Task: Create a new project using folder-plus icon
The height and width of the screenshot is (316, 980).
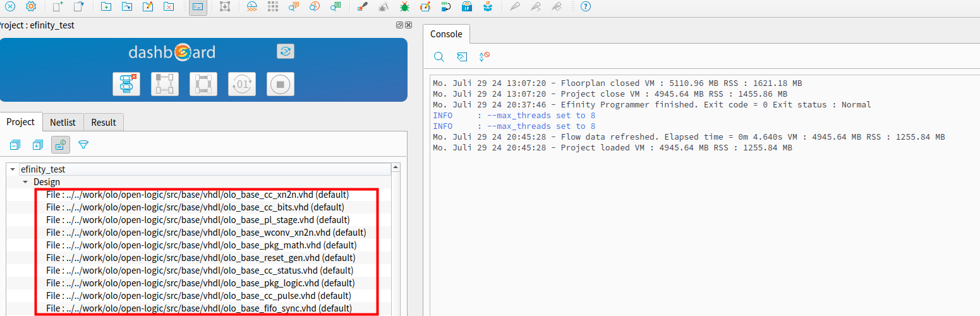Action: [106, 7]
